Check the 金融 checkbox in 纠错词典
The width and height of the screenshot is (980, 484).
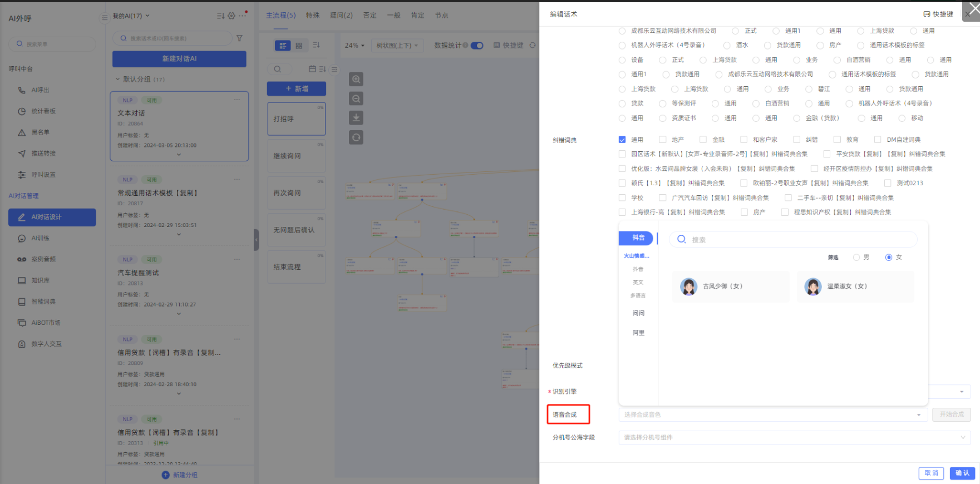(703, 140)
